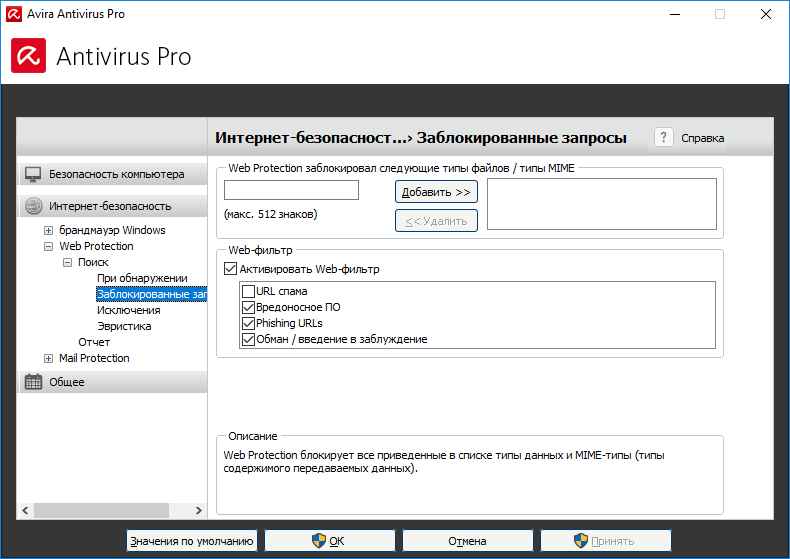Click the globe icon for Интернет-безопасность
Image resolution: width=790 pixels, height=559 pixels.
34,206
